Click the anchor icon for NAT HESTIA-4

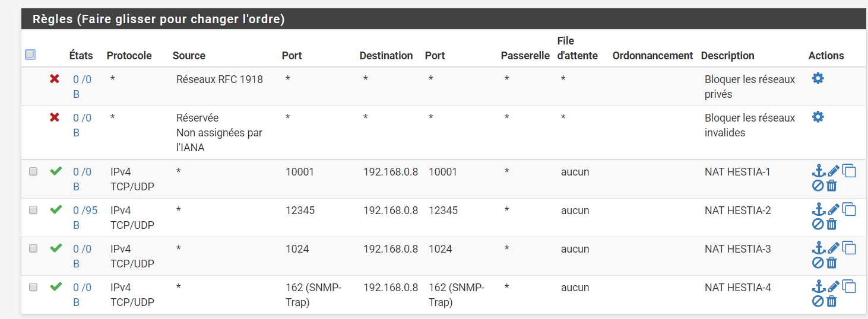click(x=819, y=287)
